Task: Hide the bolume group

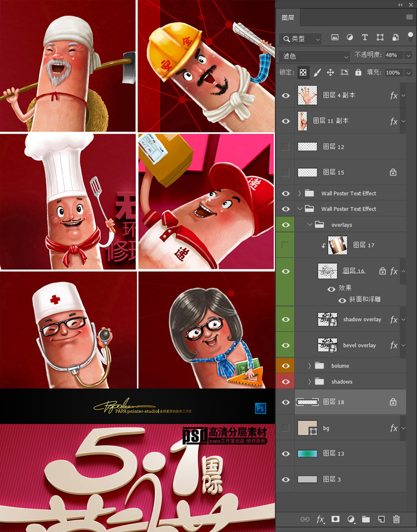Action: coord(285,366)
